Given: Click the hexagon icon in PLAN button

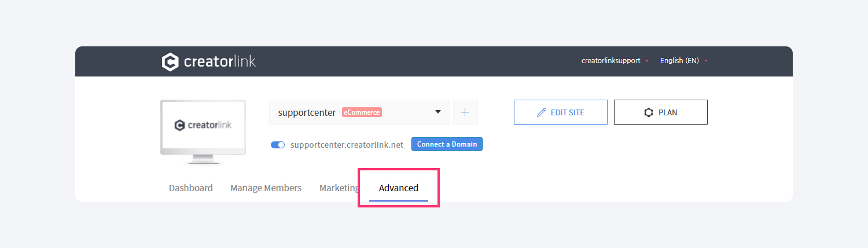Looking at the screenshot, I should 649,112.
